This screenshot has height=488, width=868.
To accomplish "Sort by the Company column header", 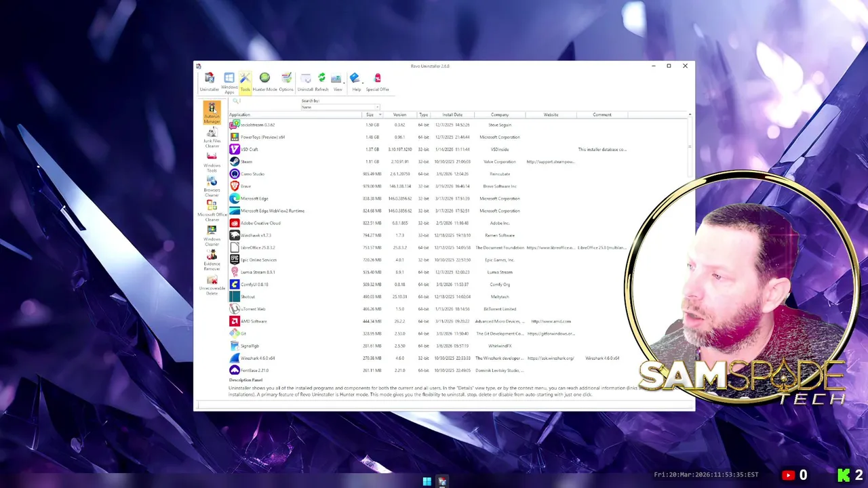I will point(500,115).
